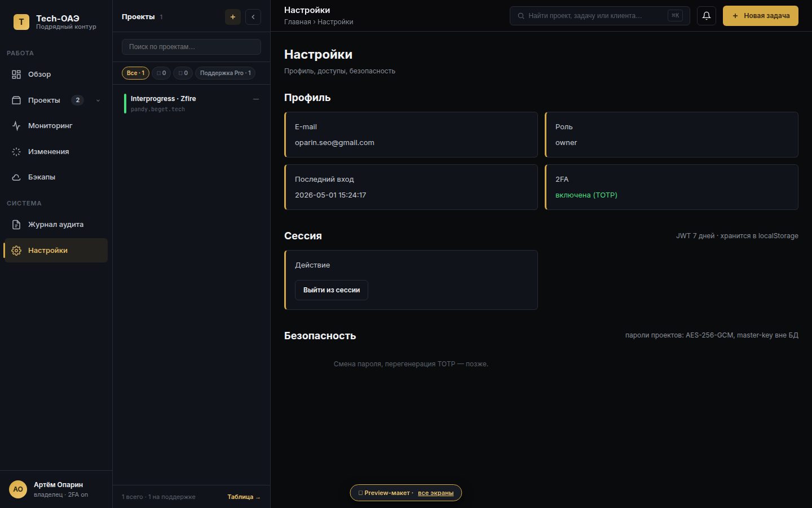
Task: Go to Главная in the breadcrumb
Action: pos(298,22)
